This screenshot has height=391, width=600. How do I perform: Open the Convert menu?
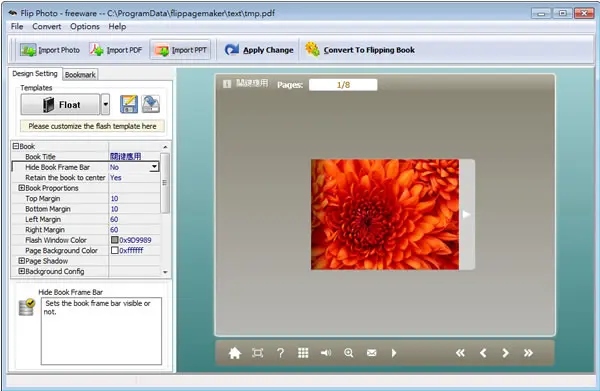coord(46,26)
